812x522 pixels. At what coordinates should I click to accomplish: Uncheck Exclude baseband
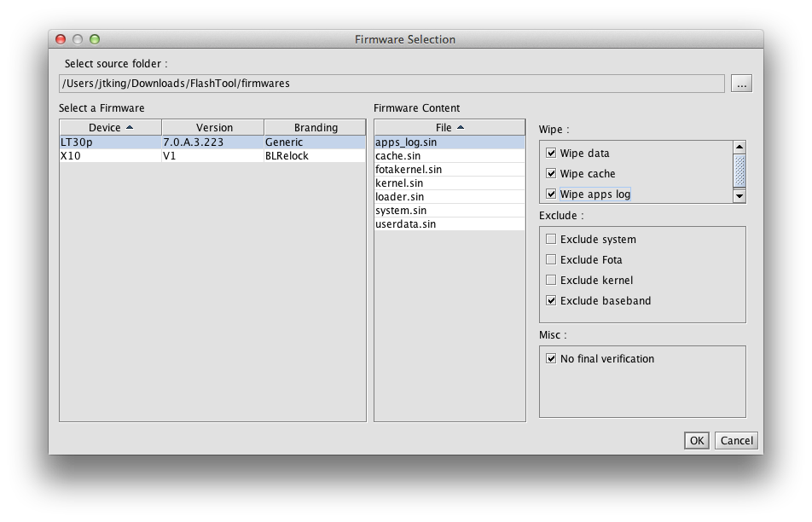(x=551, y=300)
